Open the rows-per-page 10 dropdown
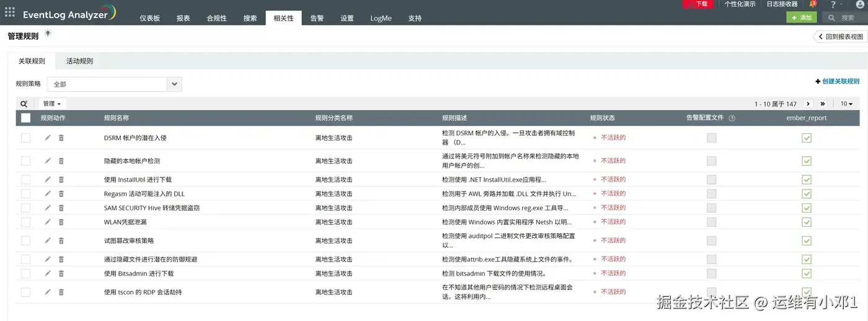 pos(846,104)
